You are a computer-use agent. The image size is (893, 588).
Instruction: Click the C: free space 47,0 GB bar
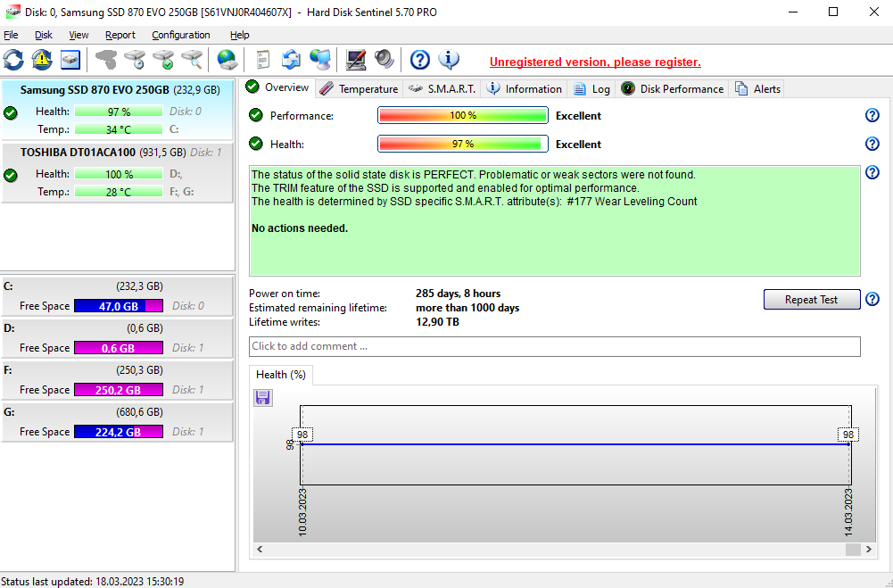(119, 306)
